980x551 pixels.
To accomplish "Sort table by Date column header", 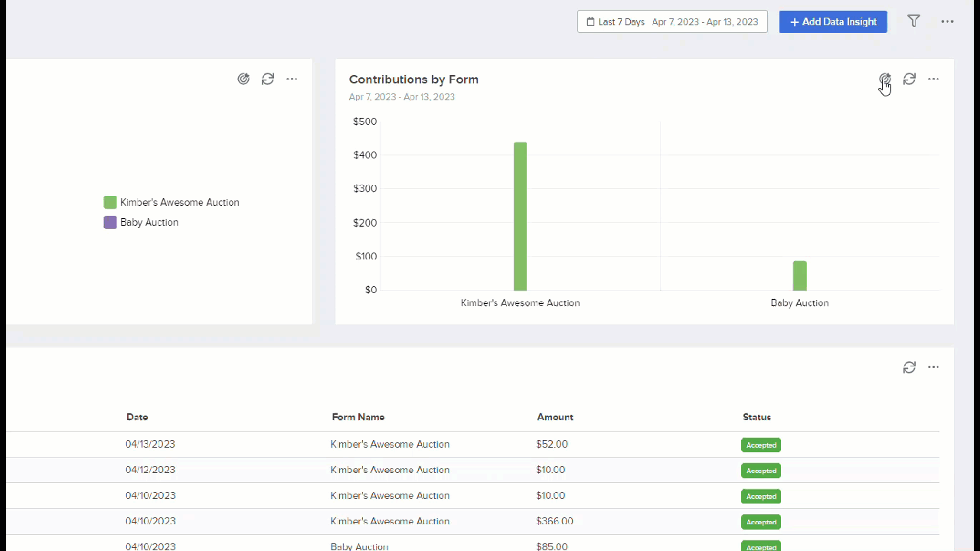I will click(137, 417).
